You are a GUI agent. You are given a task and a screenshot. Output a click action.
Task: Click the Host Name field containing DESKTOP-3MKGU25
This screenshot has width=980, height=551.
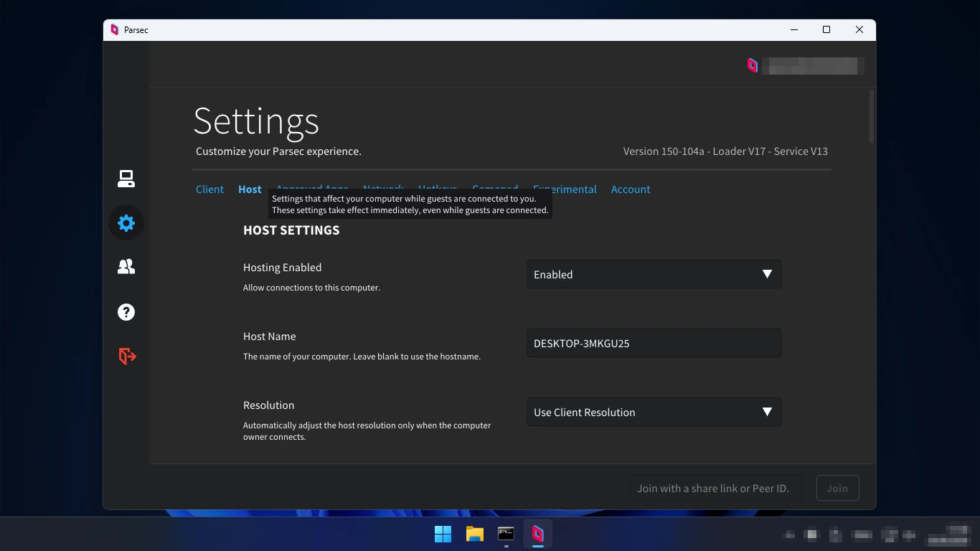(654, 343)
